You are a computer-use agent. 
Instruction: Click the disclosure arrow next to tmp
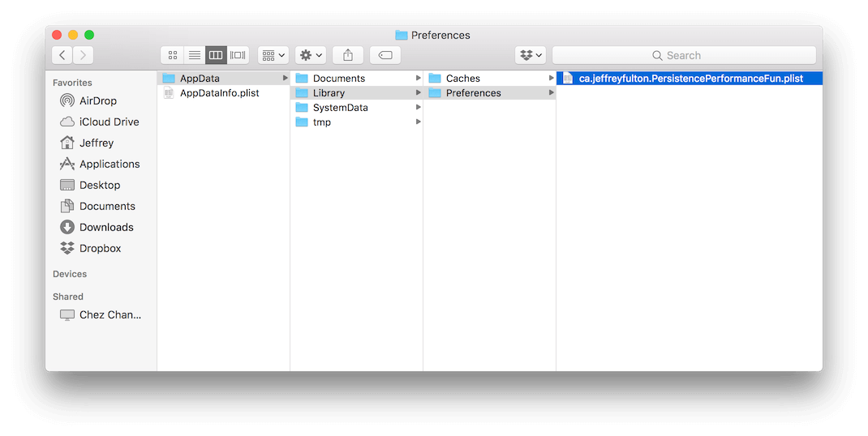pos(419,122)
